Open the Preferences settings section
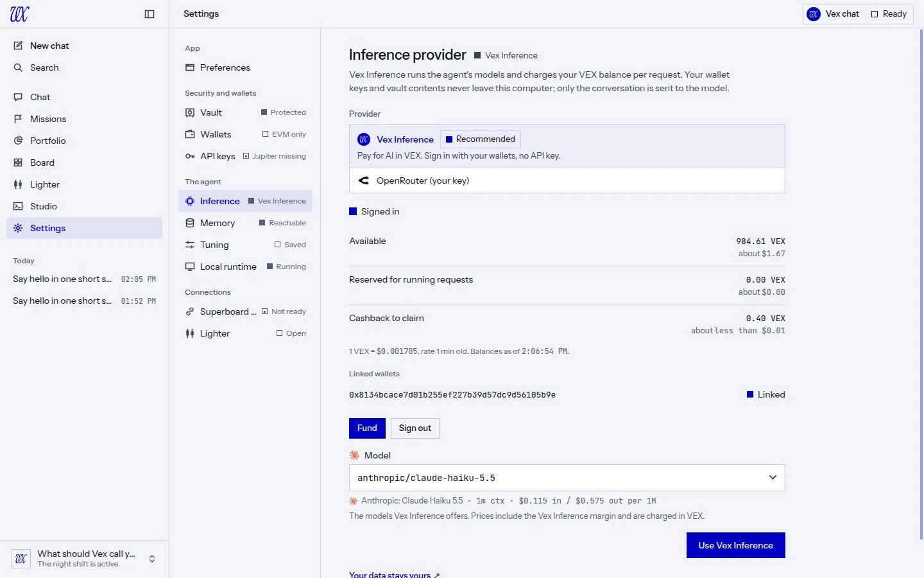This screenshot has width=924, height=578. point(245,67)
